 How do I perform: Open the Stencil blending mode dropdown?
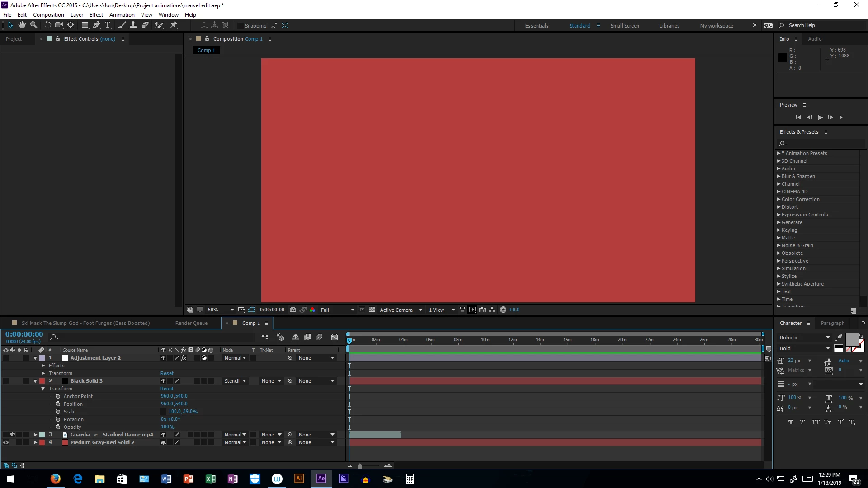point(236,381)
